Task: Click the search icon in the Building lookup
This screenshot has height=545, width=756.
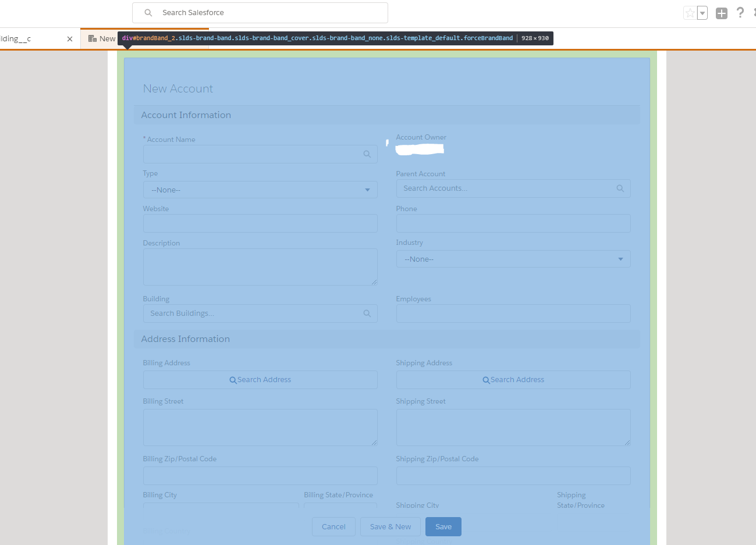Action: pyautogui.click(x=367, y=313)
